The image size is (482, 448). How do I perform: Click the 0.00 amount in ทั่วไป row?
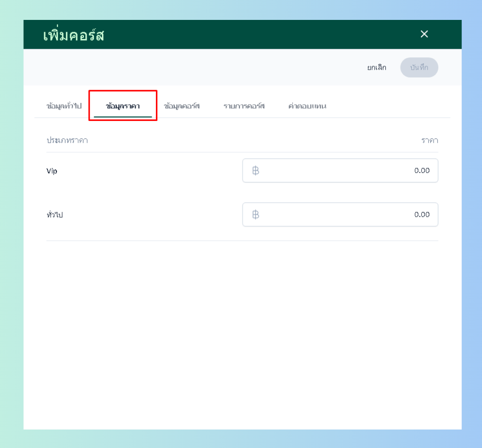(422, 215)
